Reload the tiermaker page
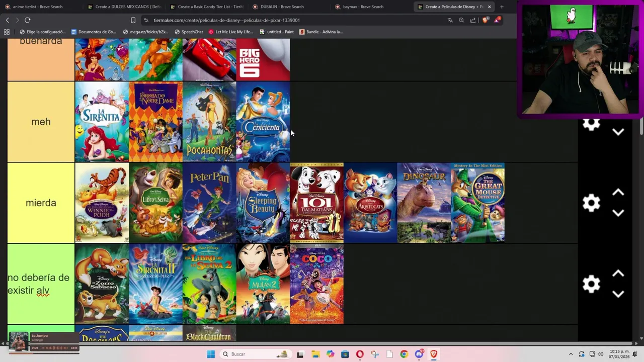The image size is (644, 362). pos(28,20)
